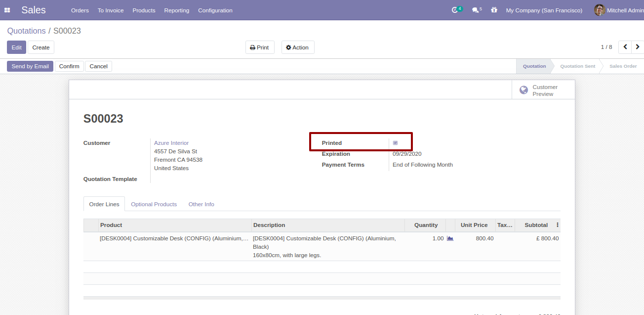Screen dimensions: 644x315
Task: Open the Orders menu
Action: (80, 10)
